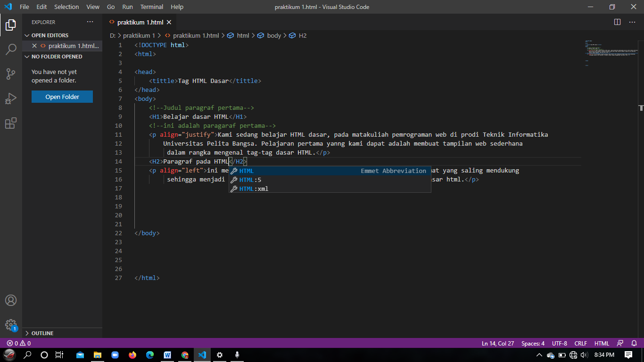Change indentation via Spaces: 4
This screenshot has height=362, width=644.
pos(533,343)
